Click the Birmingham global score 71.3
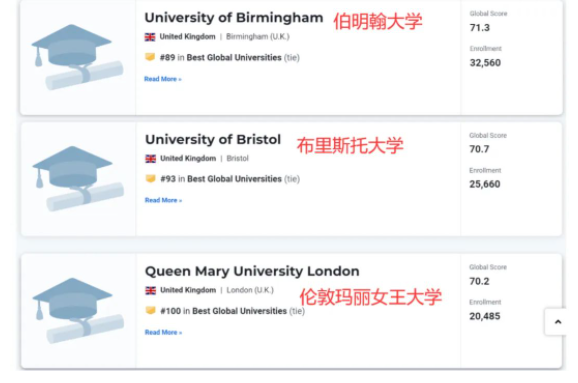Screen dimensions: 578x383 [480, 28]
